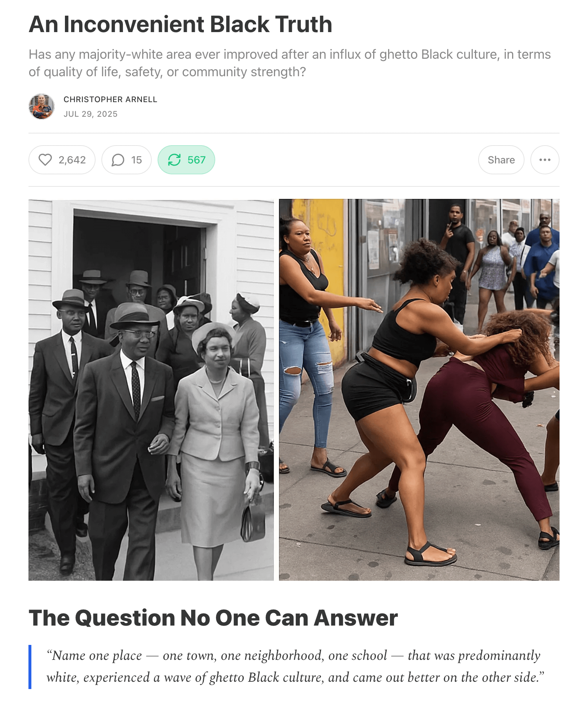
Task: Enlarge the color street photo on the right
Action: tap(419, 390)
